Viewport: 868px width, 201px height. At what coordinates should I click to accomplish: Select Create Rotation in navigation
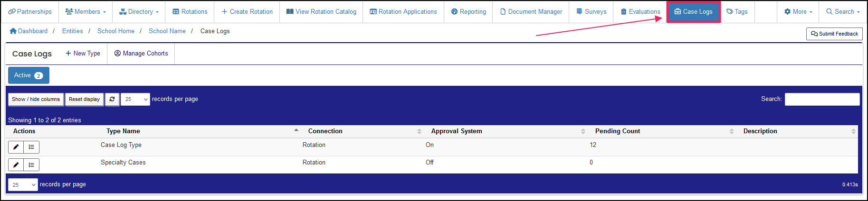(x=247, y=11)
